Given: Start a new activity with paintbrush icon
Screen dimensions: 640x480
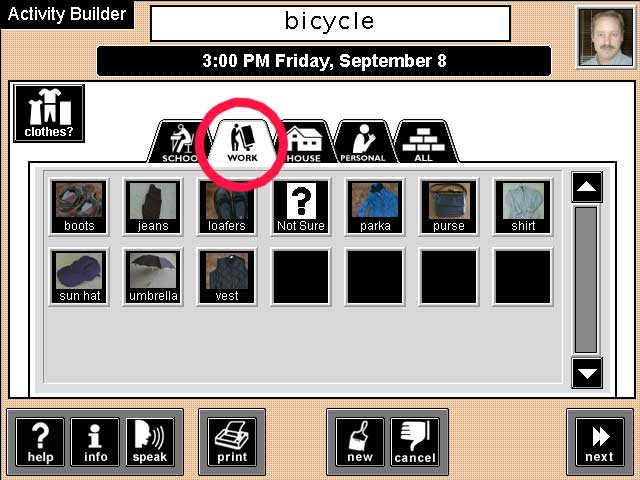Looking at the screenshot, I should (x=360, y=442).
